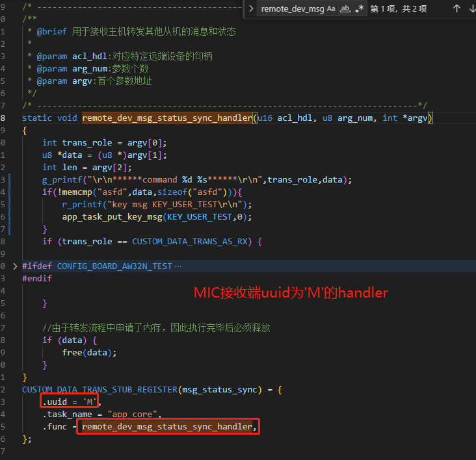Expand the replace row chevron in find
Screen dimensions: 476x460
tap(251, 9)
